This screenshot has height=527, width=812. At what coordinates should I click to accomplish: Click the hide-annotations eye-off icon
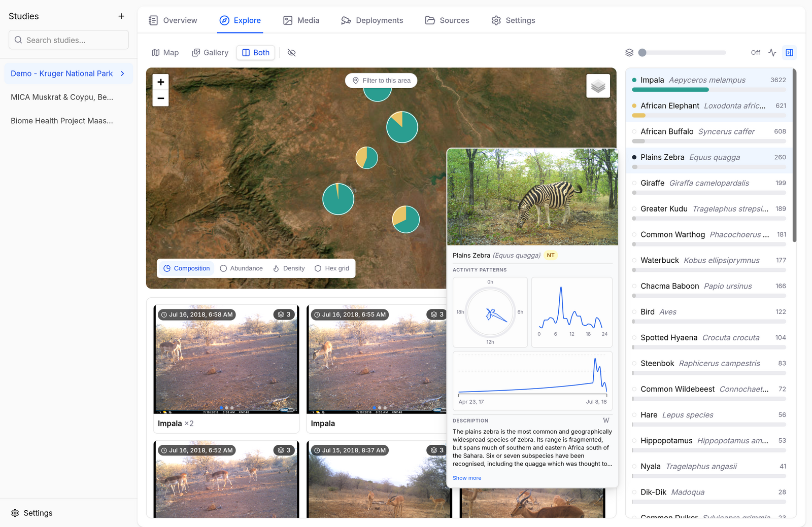click(x=291, y=53)
